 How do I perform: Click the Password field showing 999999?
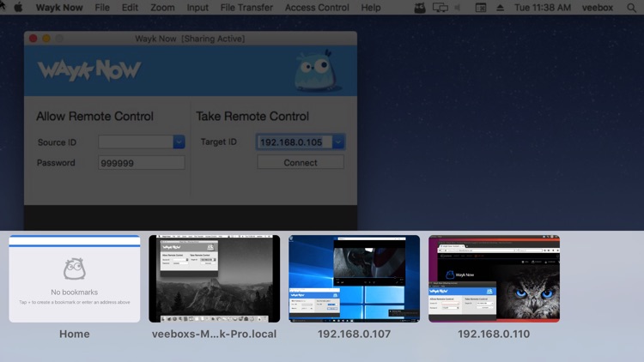pyautogui.click(x=142, y=163)
